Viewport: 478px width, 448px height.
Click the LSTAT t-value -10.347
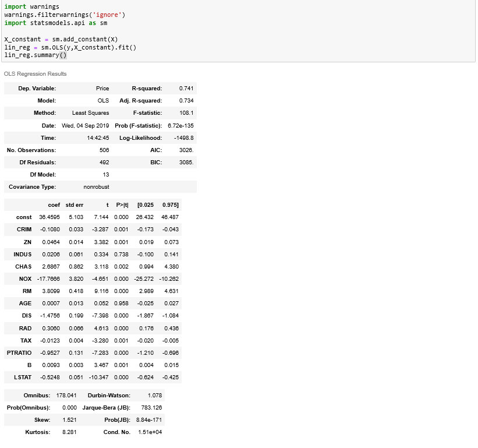pyautogui.click(x=99, y=377)
